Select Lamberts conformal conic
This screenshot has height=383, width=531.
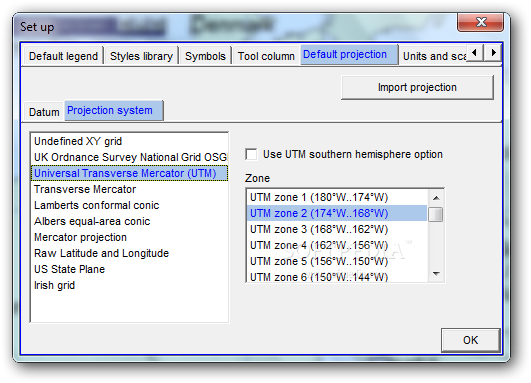pyautogui.click(x=129, y=205)
